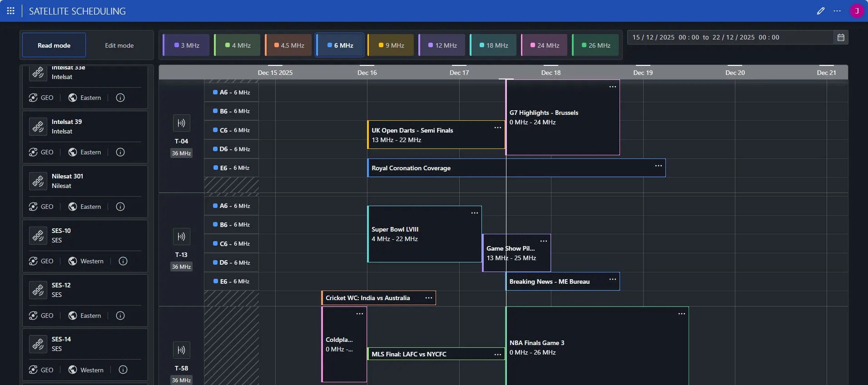Select the 4.5 MHz bandwidth filter
Image resolution: width=868 pixels, height=385 pixels.
(x=289, y=45)
